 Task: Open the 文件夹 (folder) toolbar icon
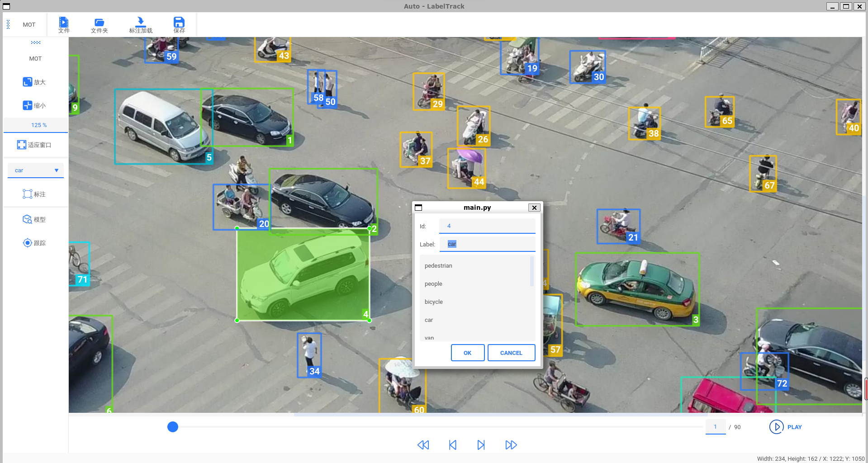point(99,25)
